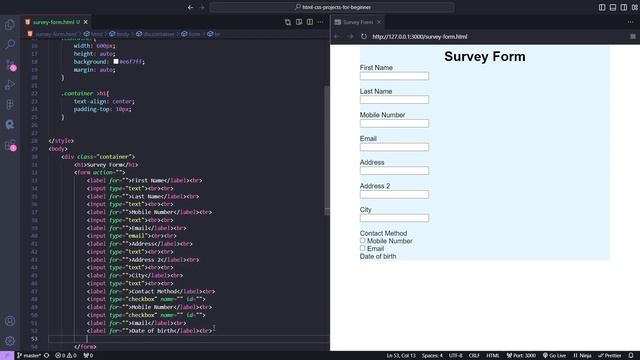The height and width of the screenshot is (360, 640).
Task: Check the Email contact method checkbox
Action: pos(362,248)
